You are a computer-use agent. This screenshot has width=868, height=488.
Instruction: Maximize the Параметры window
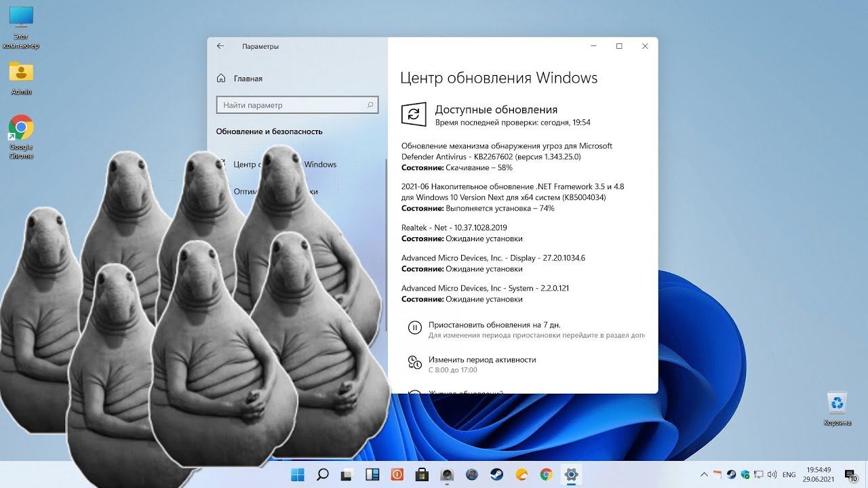pyautogui.click(x=619, y=46)
